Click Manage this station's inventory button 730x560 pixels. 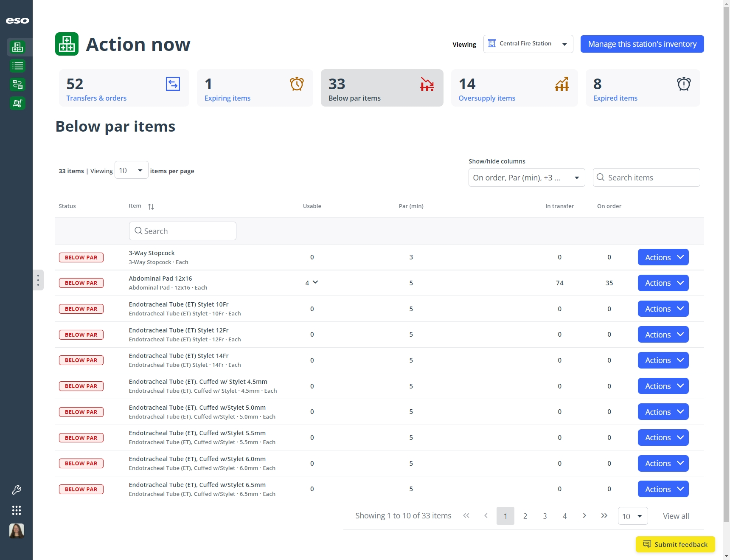pos(642,44)
